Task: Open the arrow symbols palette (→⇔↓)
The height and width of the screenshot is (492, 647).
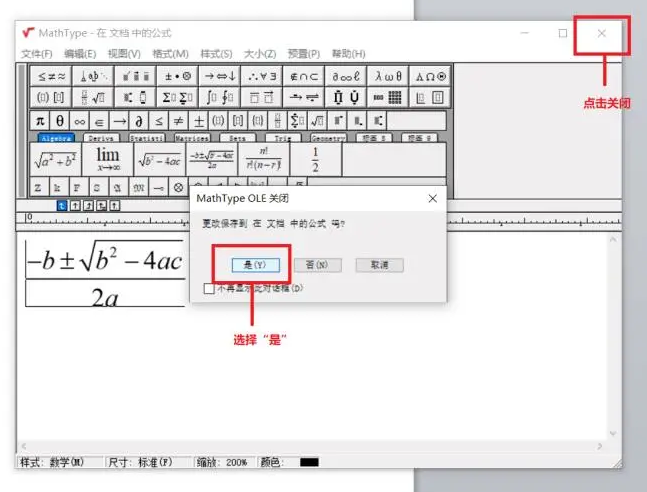Action: point(220,76)
